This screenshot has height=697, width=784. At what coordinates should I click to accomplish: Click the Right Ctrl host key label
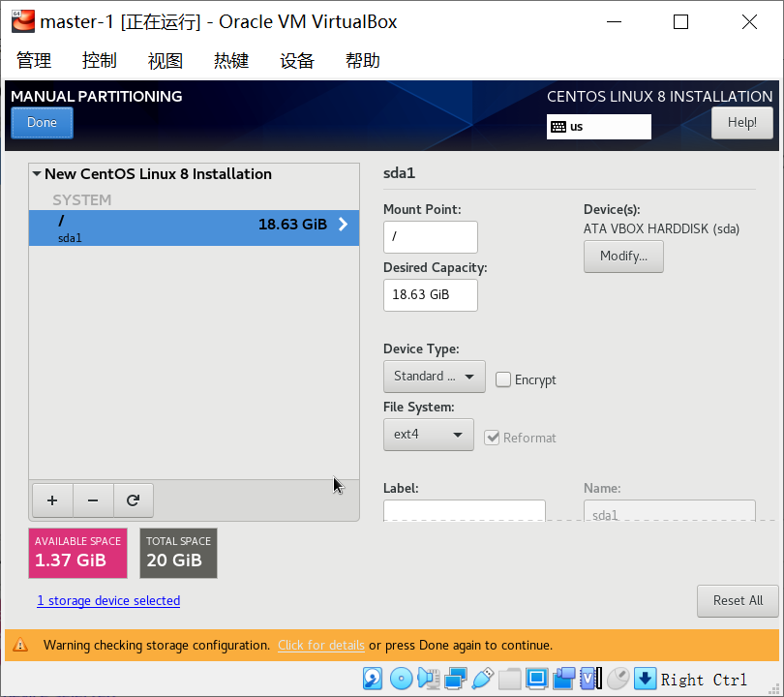coord(704,680)
